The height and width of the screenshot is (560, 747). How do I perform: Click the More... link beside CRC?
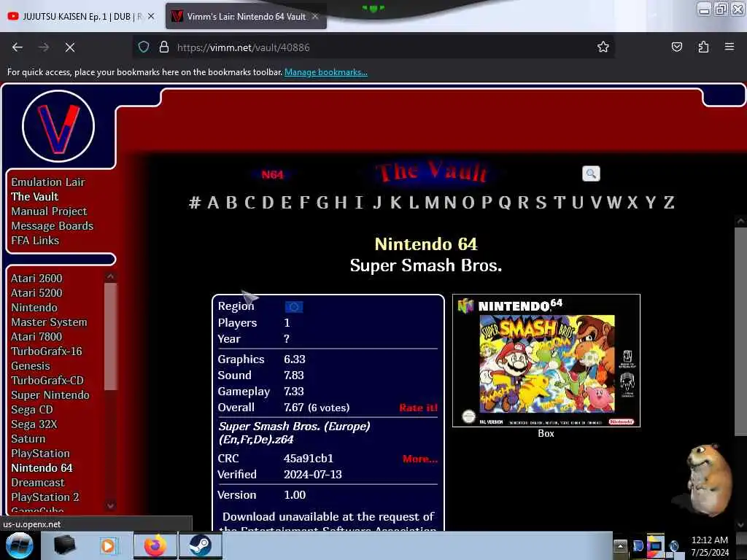coord(419,459)
